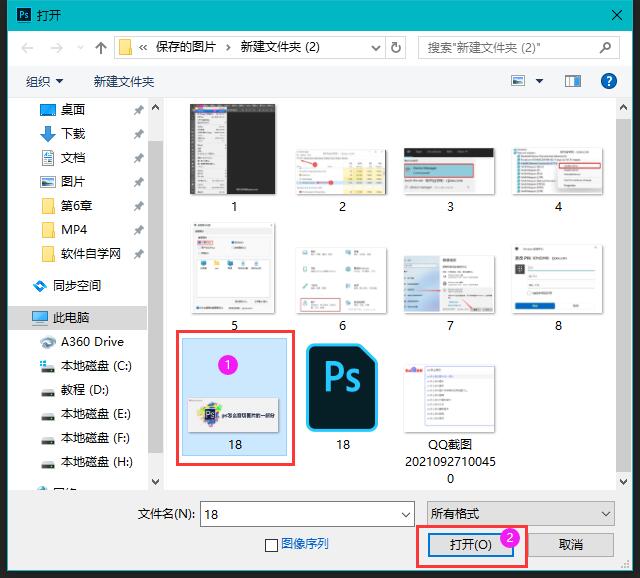Open recent locations dropdown arrow
Image resolution: width=640 pixels, height=578 pixels.
pyautogui.click(x=80, y=48)
